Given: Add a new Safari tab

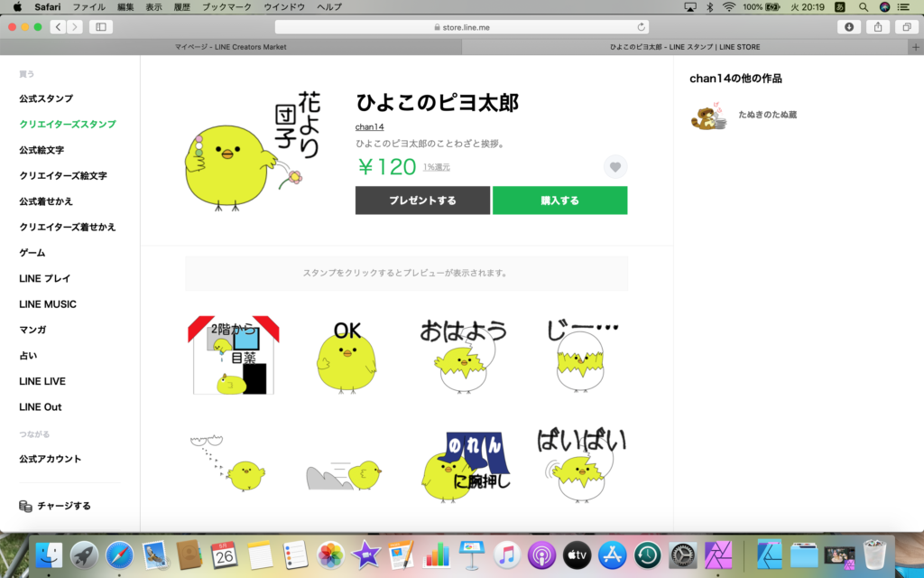Looking at the screenshot, I should [x=916, y=47].
